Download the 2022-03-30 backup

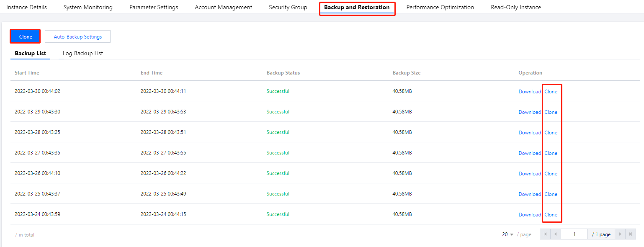(530, 91)
